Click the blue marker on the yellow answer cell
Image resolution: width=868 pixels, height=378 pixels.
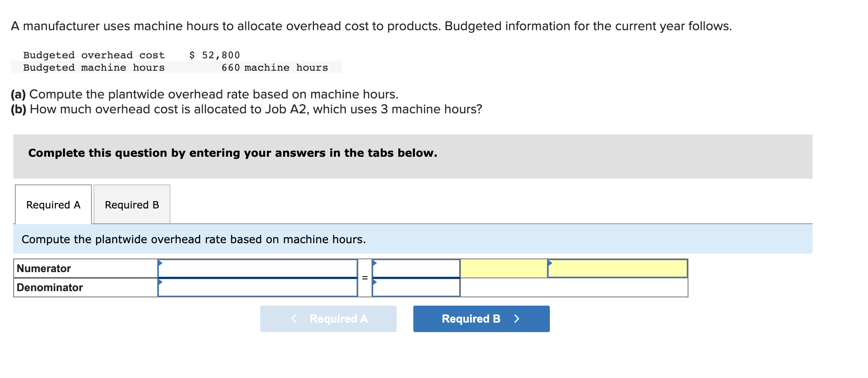[549, 262]
